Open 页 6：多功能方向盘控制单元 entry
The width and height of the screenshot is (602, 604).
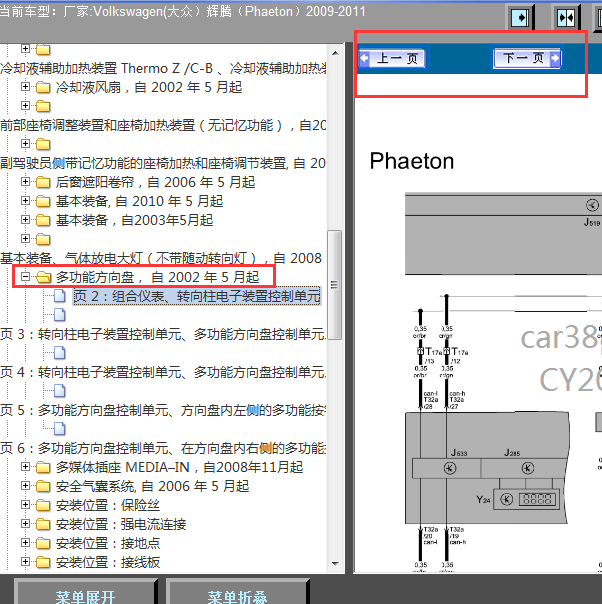(163, 448)
